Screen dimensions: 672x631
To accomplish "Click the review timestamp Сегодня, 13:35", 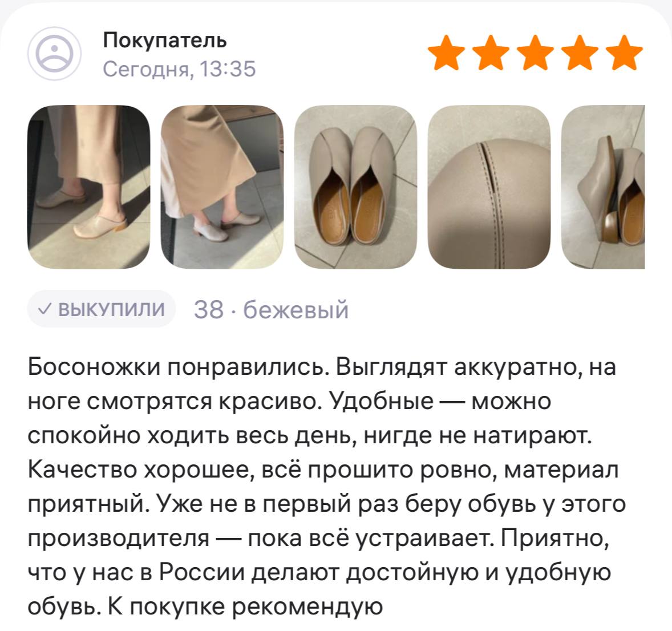I will 179,69.
